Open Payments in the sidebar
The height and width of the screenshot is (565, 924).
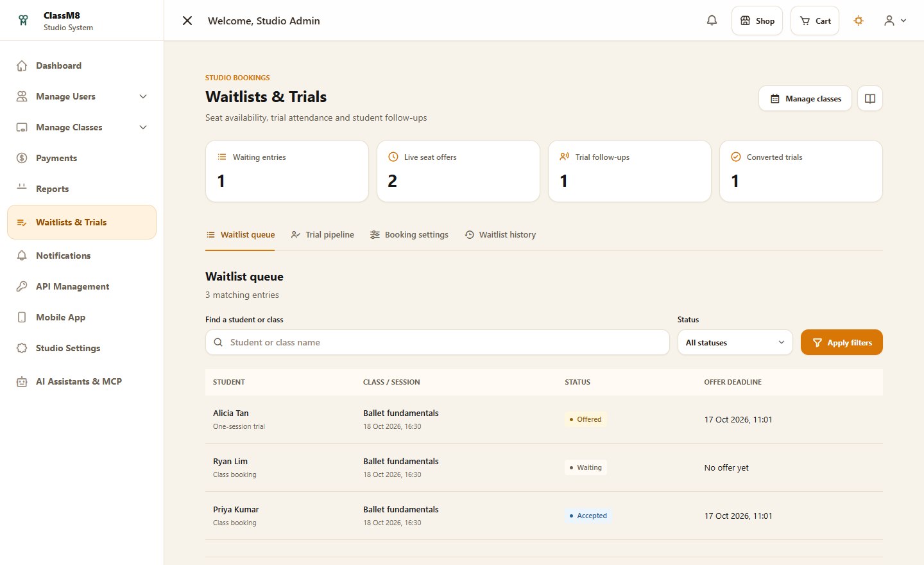pos(82,158)
